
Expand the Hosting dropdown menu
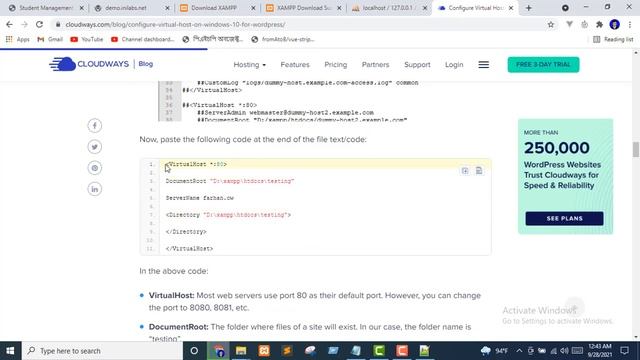249,64
